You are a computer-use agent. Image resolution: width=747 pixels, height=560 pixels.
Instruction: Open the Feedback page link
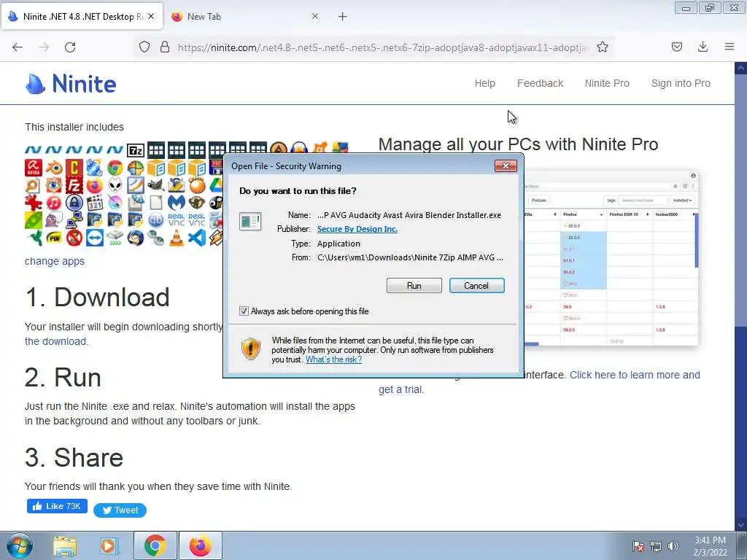pos(541,83)
